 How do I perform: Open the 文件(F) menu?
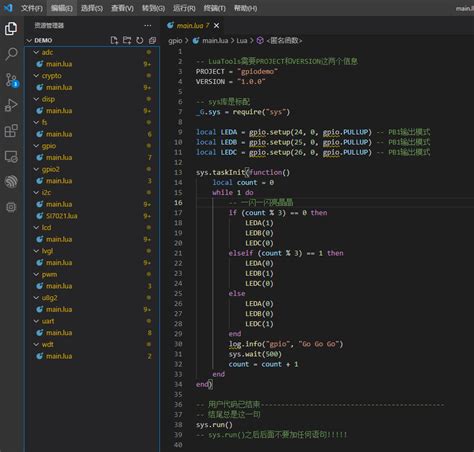(x=32, y=8)
